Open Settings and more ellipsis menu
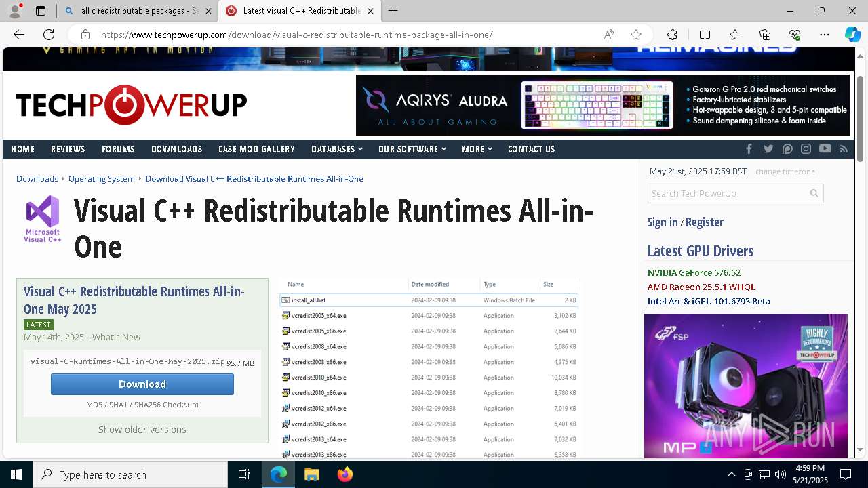Screen dimensions: 868x488 click(825, 35)
